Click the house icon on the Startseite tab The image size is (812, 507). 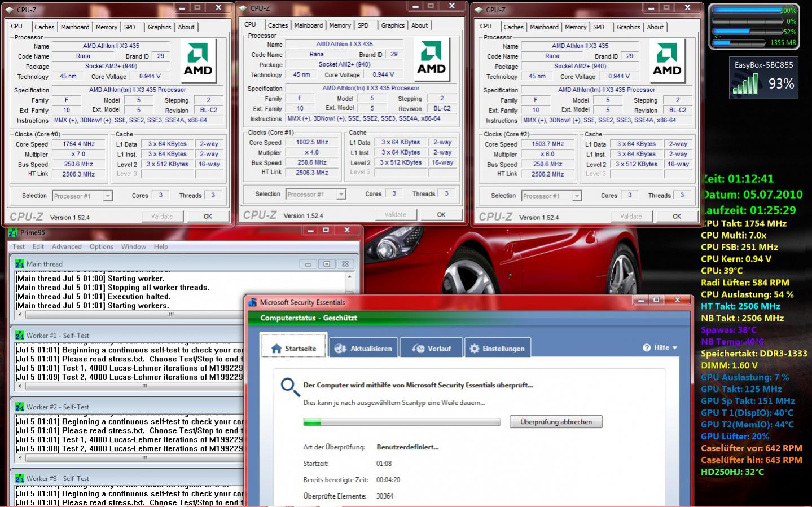[x=276, y=349]
